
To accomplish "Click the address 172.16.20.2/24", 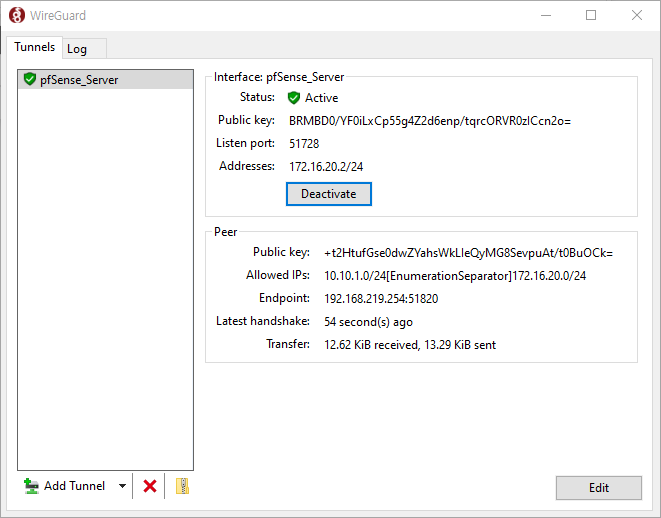I will (x=326, y=166).
